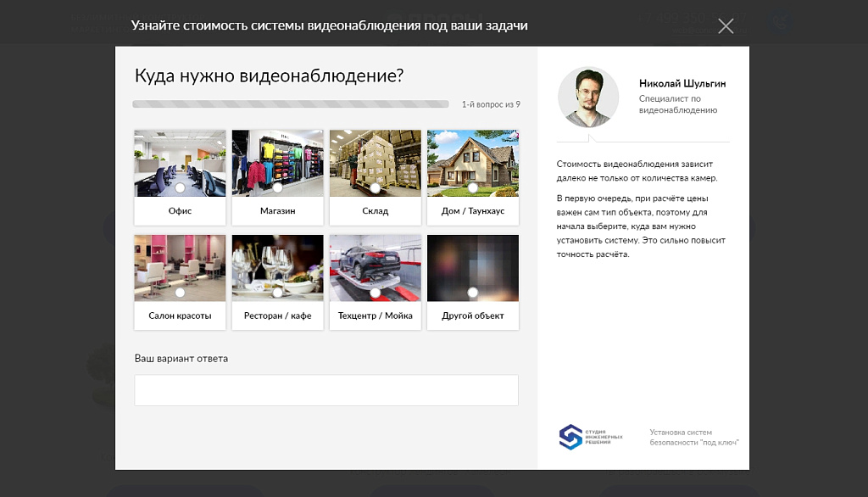The width and height of the screenshot is (868, 497).
Task: Pick the Склад warehouse option
Action: pyautogui.click(x=375, y=209)
